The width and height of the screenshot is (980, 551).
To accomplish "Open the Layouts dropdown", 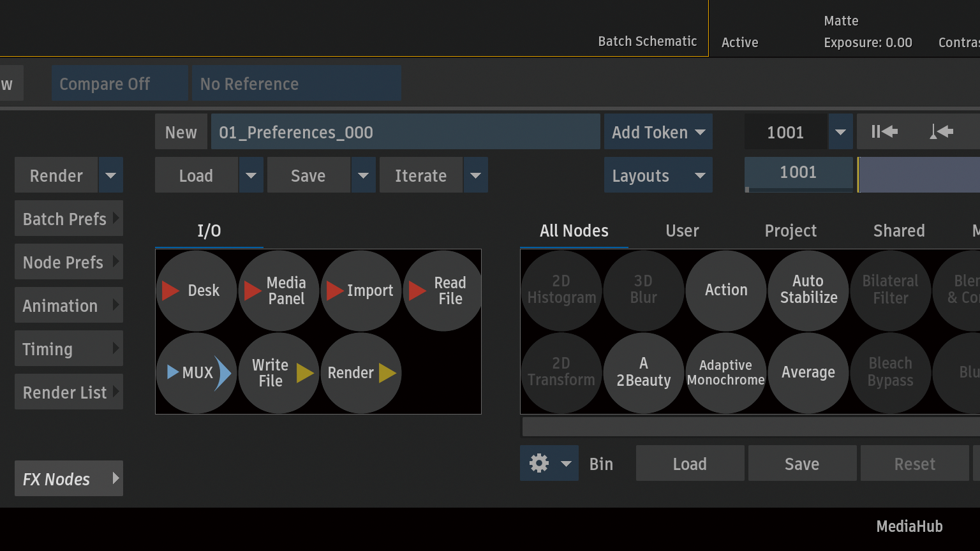I will 658,175.
